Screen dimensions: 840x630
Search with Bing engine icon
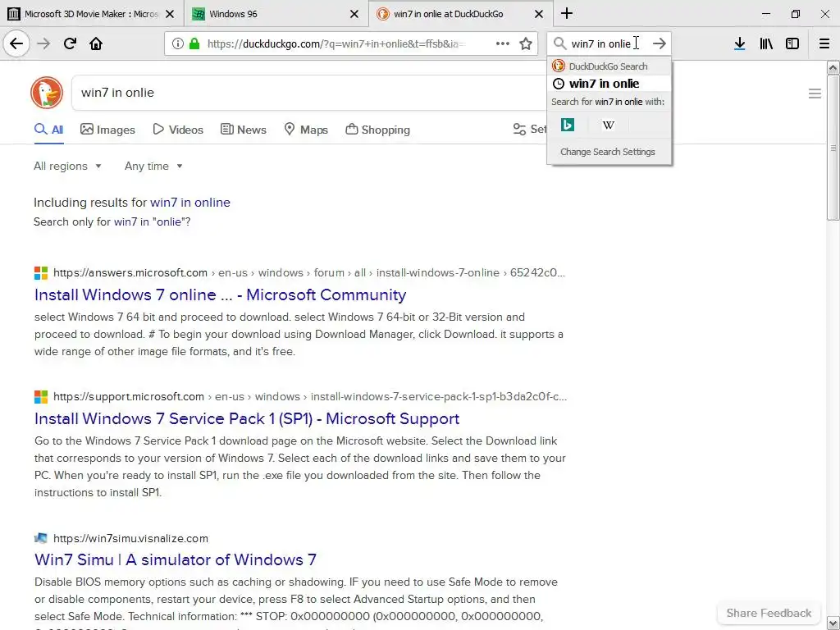pos(568,125)
